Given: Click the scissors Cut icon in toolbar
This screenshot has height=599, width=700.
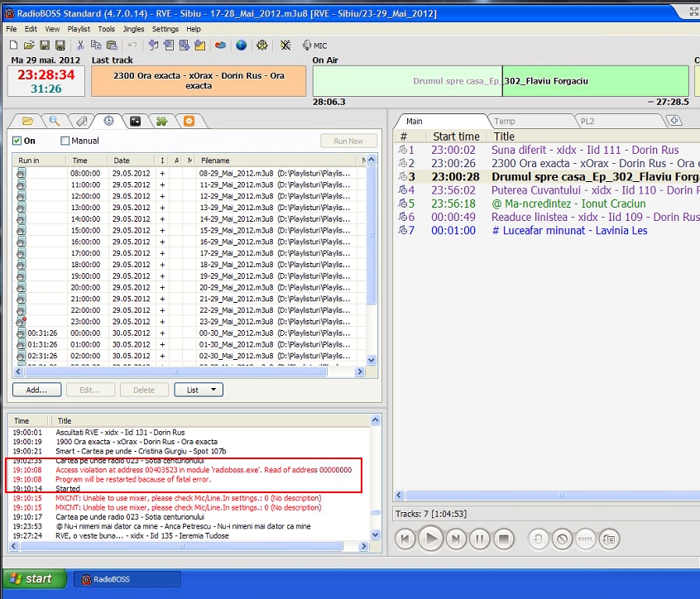Looking at the screenshot, I should pyautogui.click(x=82, y=46).
